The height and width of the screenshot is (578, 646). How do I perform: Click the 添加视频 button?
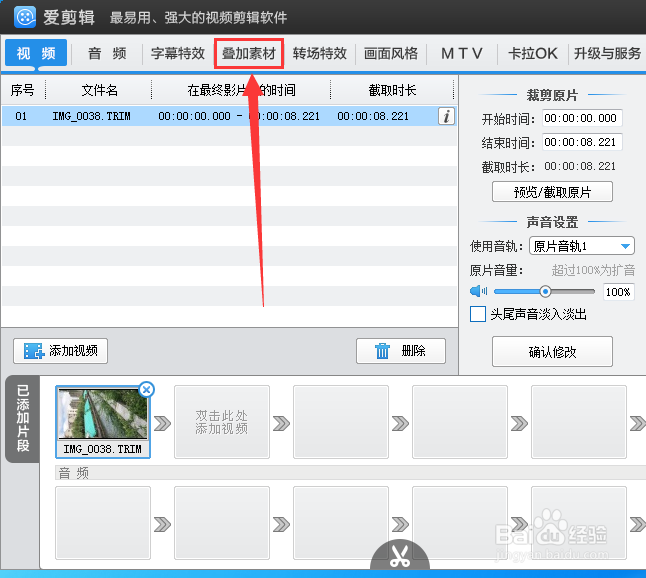pyautogui.click(x=61, y=351)
